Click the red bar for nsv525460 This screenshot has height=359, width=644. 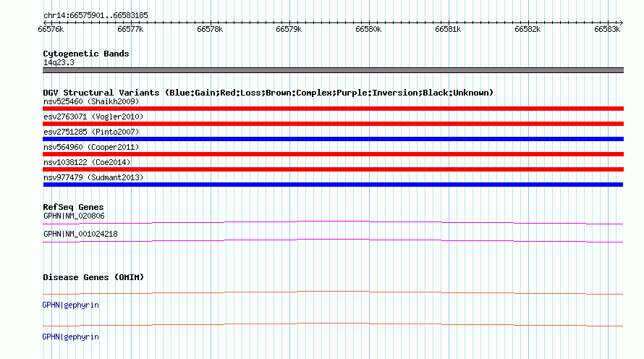(x=333, y=109)
